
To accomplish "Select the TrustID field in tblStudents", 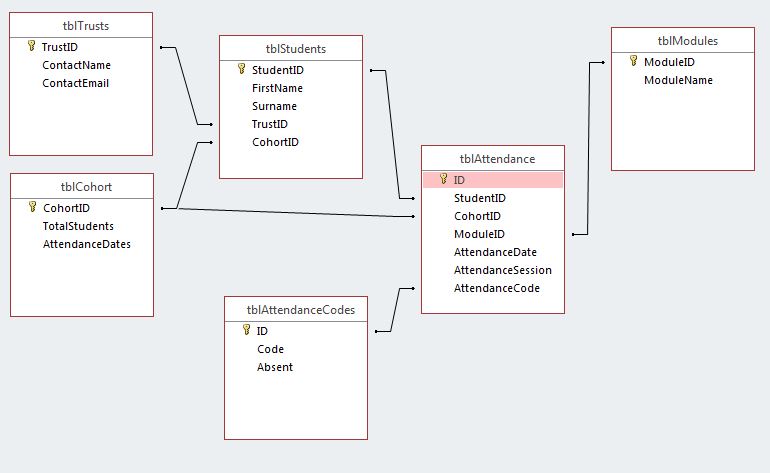I will click(x=270, y=124).
